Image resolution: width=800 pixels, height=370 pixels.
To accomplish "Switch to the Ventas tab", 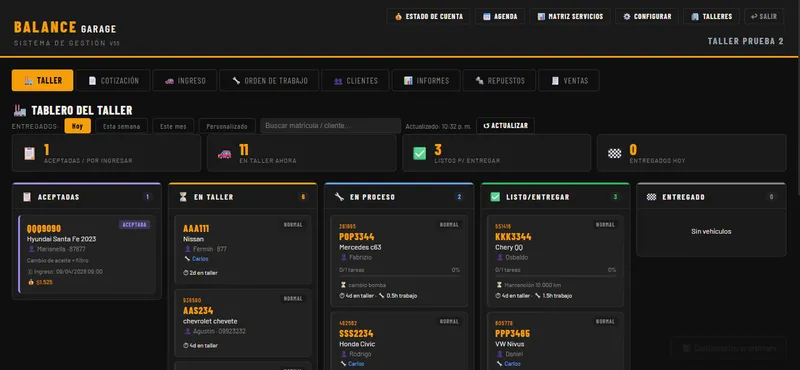I will (569, 81).
